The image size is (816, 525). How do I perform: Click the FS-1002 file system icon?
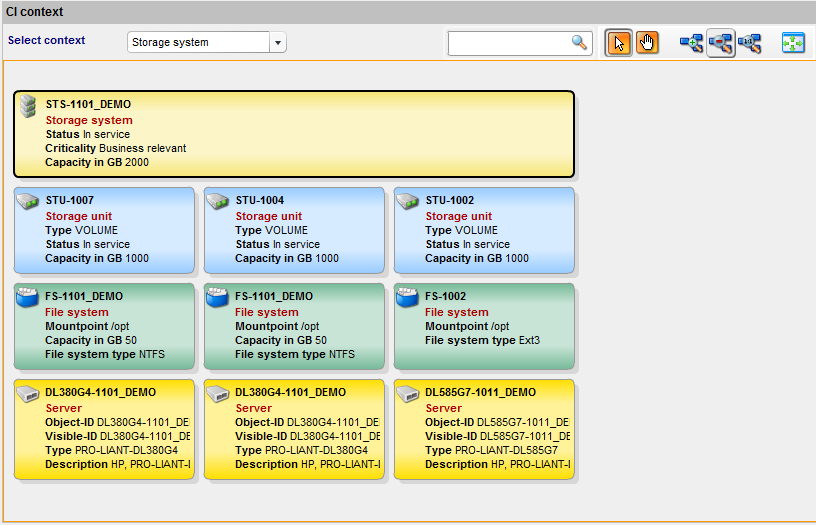point(408,298)
